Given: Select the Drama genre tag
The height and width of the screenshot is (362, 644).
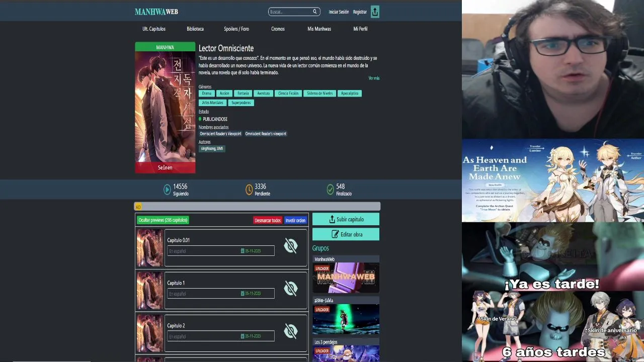Looking at the screenshot, I should [x=207, y=93].
